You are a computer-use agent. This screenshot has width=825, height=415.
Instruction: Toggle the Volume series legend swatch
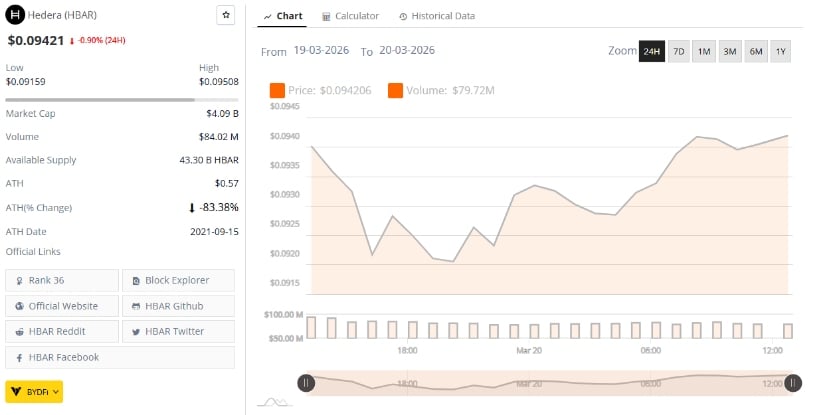[395, 91]
